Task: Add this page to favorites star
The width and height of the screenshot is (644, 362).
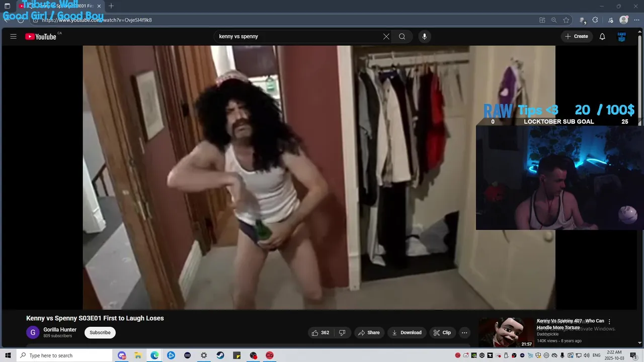Action: click(x=566, y=20)
